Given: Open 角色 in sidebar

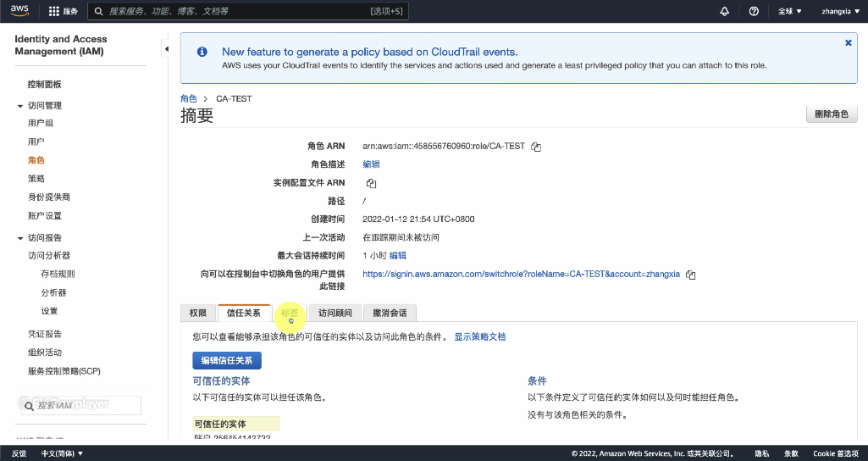Looking at the screenshot, I should [x=36, y=160].
